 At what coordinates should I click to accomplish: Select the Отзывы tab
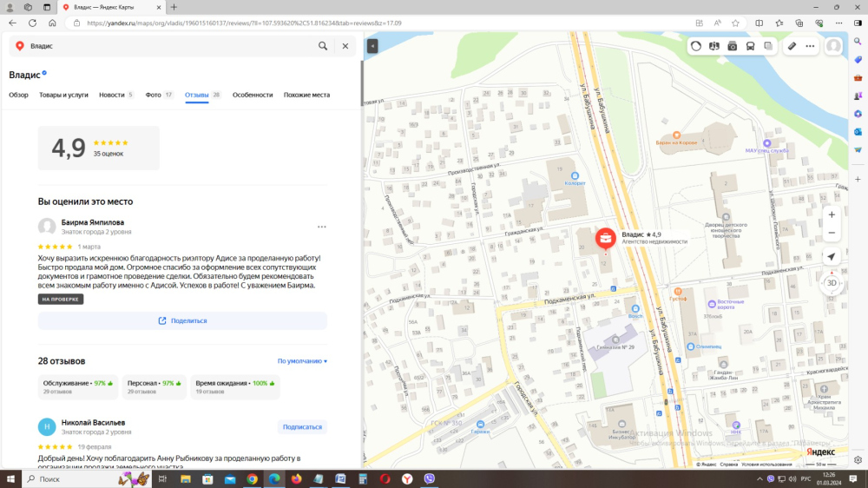[202, 95]
